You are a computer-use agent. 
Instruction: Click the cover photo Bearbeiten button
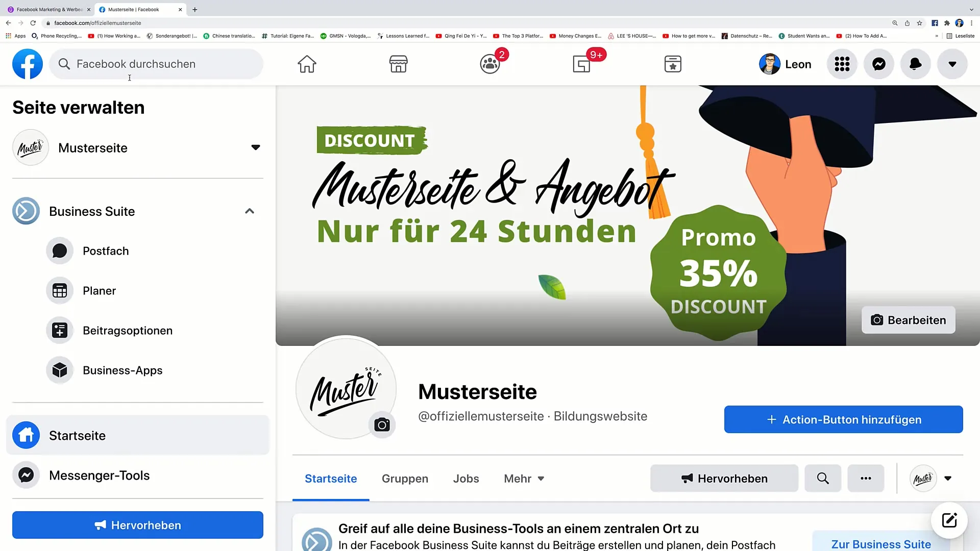tap(908, 320)
